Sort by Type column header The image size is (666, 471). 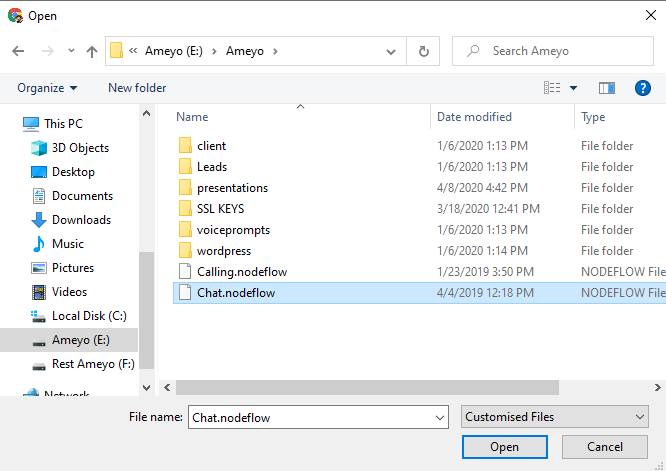click(x=593, y=117)
